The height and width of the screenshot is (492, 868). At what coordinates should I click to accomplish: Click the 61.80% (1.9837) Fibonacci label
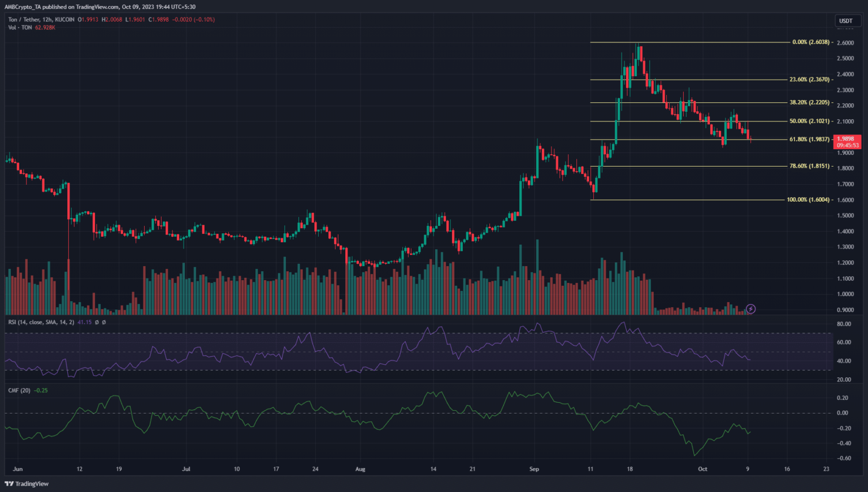(x=809, y=140)
